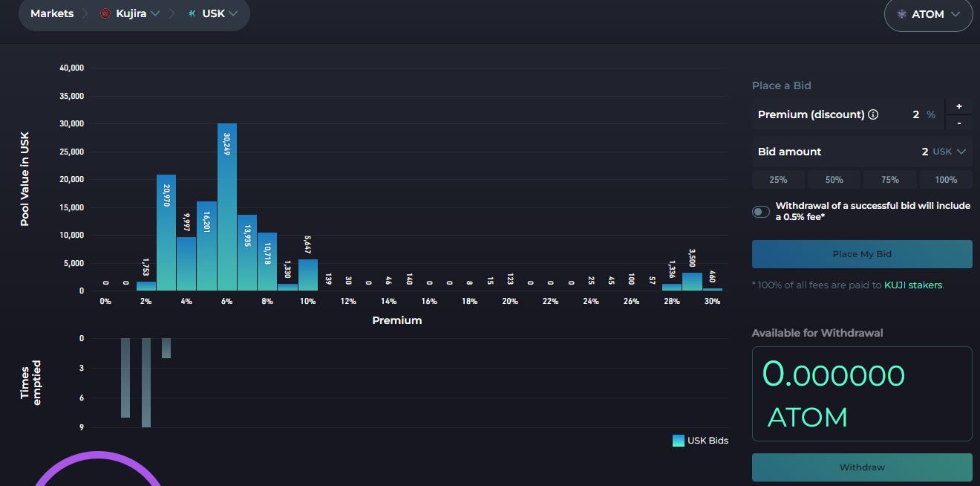This screenshot has height=486, width=980.
Task: Decrease premium with minus button
Action: pos(958,123)
